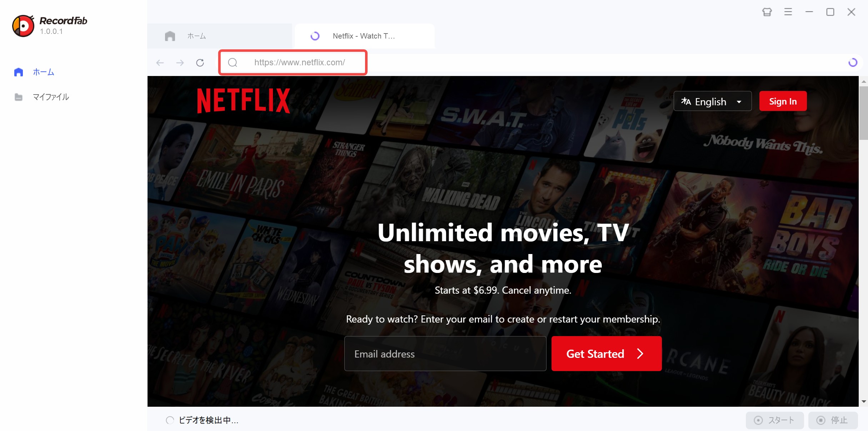Click the RecordFab logo icon
The height and width of the screenshot is (431, 868).
23,26
